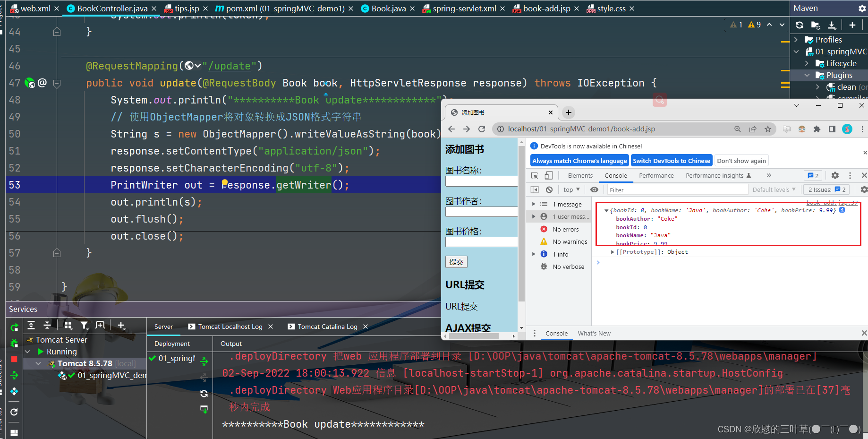Click Switch DevTools to Chinese button
The height and width of the screenshot is (439, 868).
pos(671,161)
